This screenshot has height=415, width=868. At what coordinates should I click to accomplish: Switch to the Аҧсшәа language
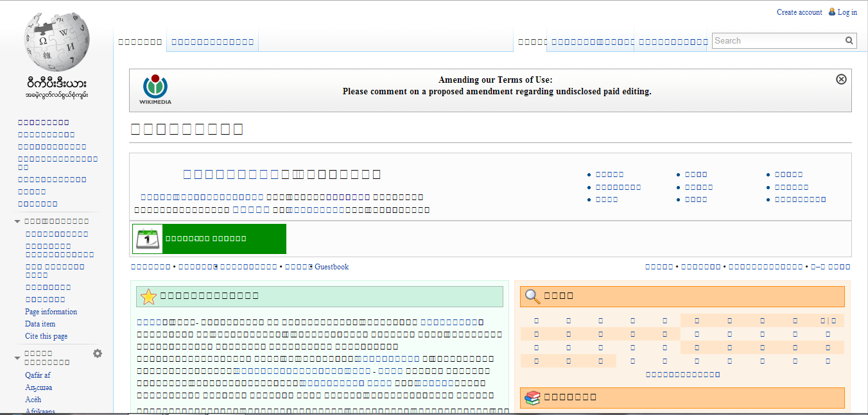click(x=39, y=387)
